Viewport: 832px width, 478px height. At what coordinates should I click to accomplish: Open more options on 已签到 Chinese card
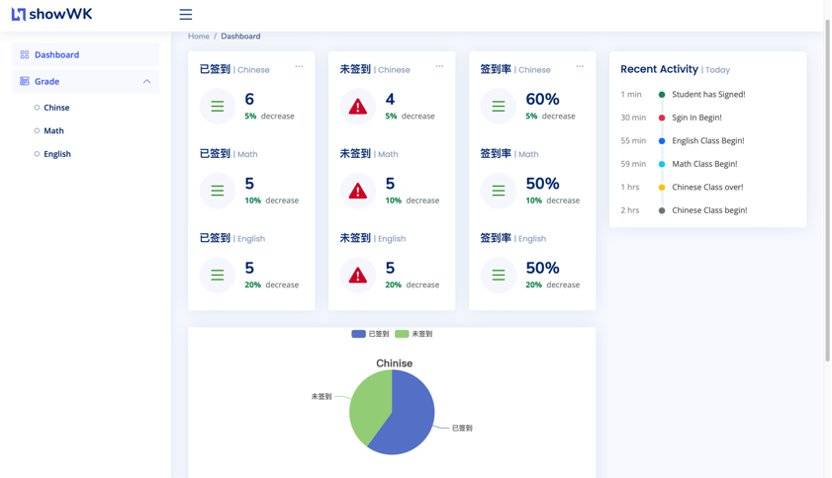click(299, 66)
